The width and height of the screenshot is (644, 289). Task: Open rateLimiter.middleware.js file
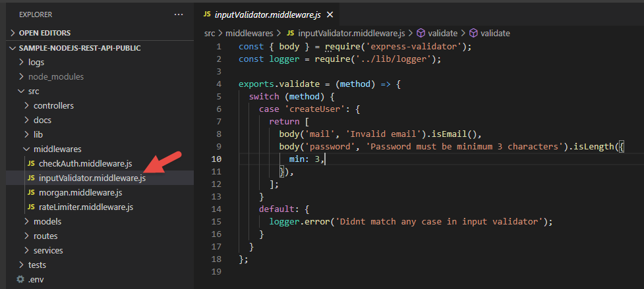click(100, 207)
